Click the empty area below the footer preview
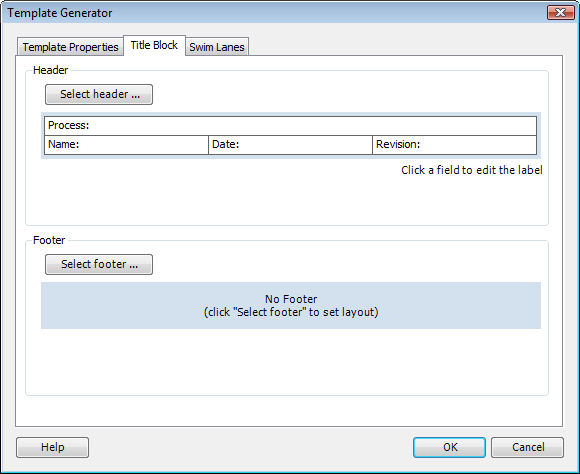The width and height of the screenshot is (580, 474). (x=287, y=362)
